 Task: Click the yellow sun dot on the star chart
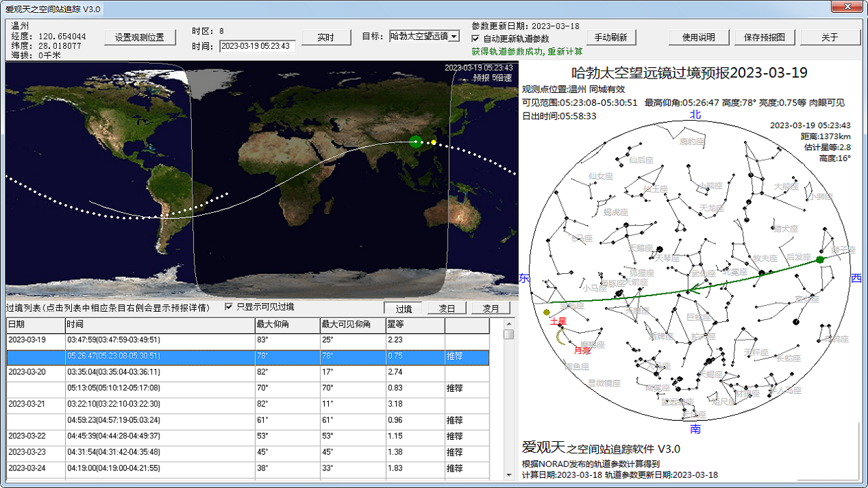click(548, 313)
